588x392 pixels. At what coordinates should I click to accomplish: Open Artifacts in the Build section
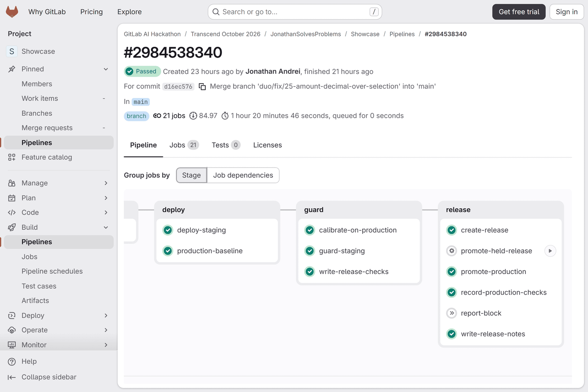coord(59,301)
